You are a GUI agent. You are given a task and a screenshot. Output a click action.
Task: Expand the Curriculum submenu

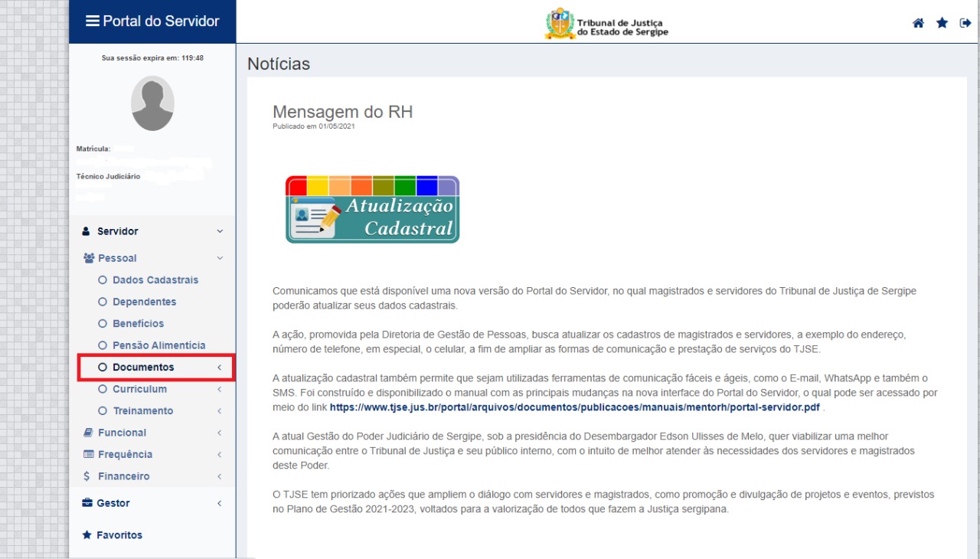139,389
